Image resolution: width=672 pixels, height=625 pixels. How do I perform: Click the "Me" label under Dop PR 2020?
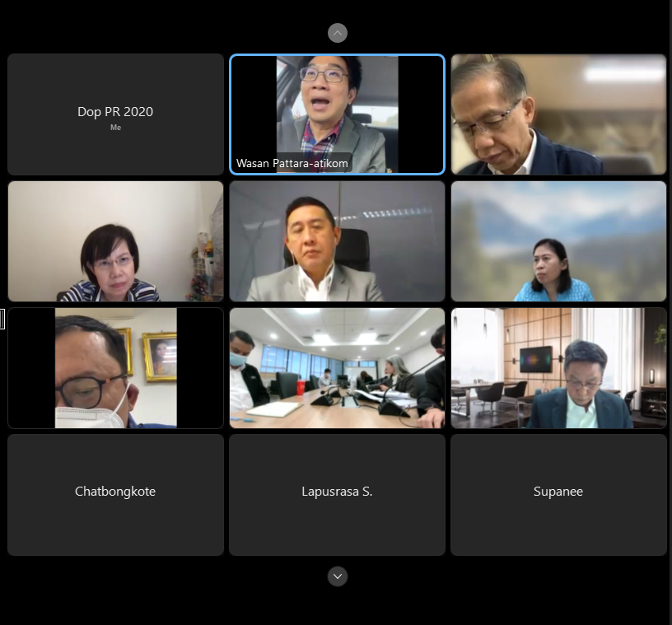[116, 128]
